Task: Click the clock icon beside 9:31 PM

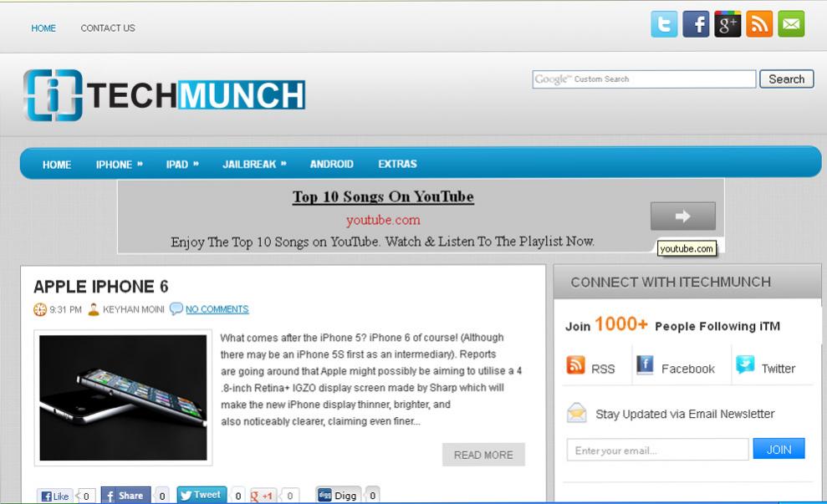Action: tap(40, 309)
